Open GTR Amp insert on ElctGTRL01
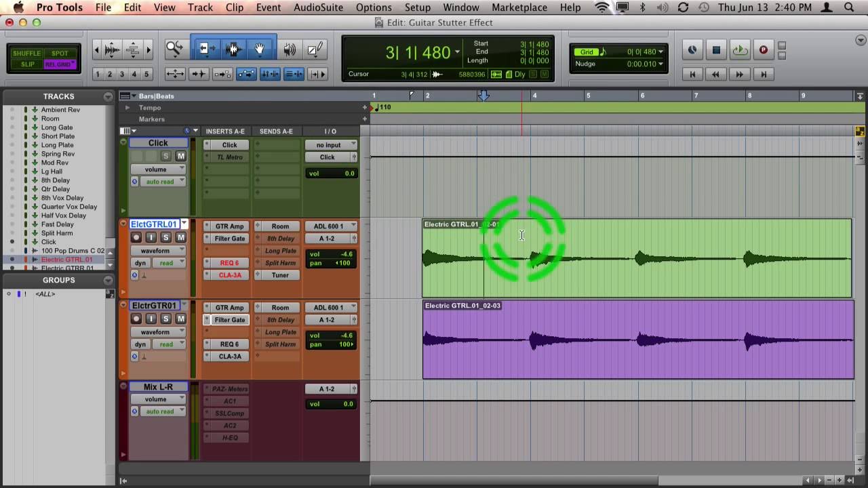Screen dimensions: 868x488 229,226
